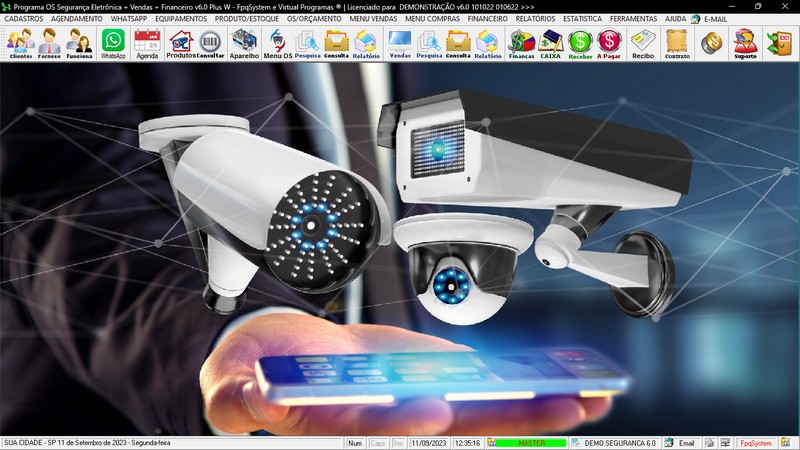Open the Contrato scroll icon
Viewport: 800px width, 450px height.
point(677,44)
